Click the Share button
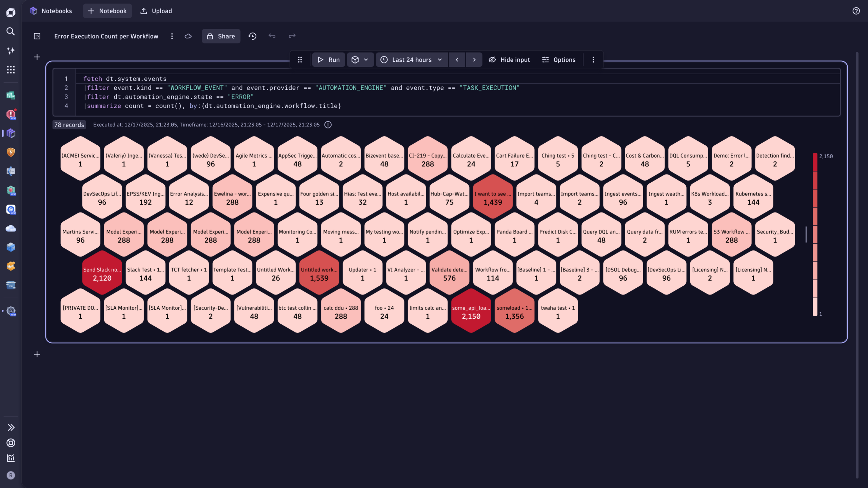Viewport: 868px width, 488px height. click(221, 36)
